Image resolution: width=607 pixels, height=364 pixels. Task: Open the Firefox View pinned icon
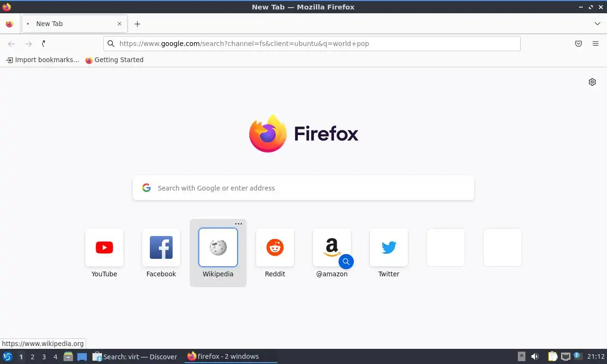(x=9, y=24)
